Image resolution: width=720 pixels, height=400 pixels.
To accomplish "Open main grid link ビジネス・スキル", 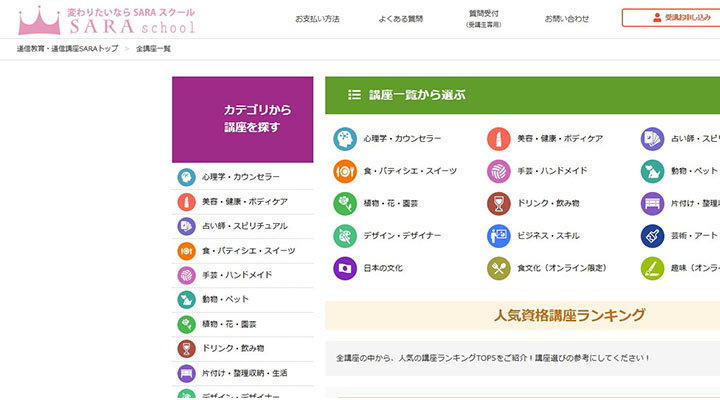I will click(x=548, y=236).
